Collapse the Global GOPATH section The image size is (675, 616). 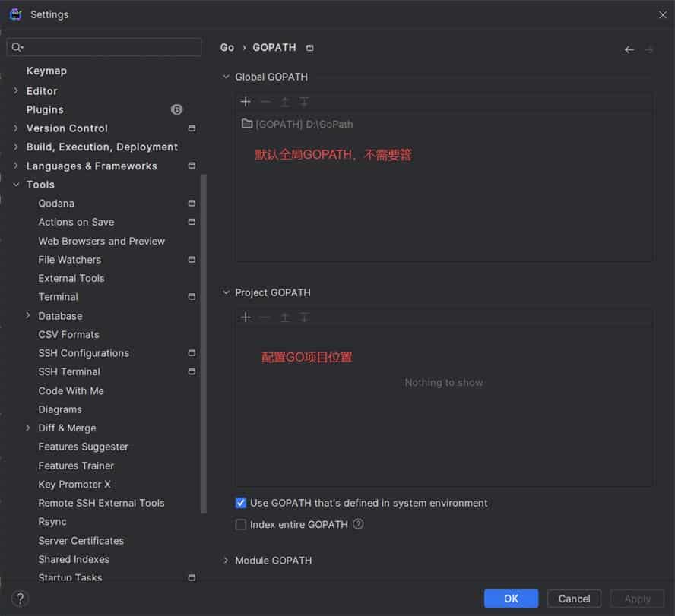coord(226,77)
